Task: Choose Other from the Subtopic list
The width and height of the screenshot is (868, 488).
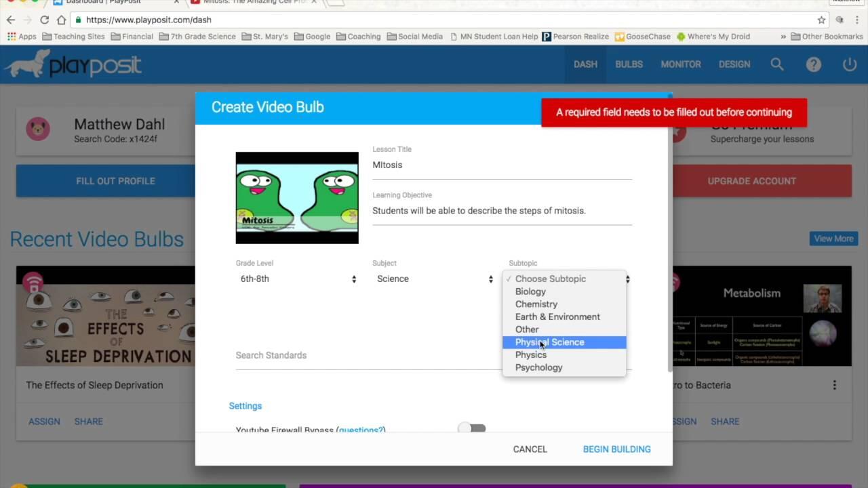Action: pyautogui.click(x=564, y=329)
